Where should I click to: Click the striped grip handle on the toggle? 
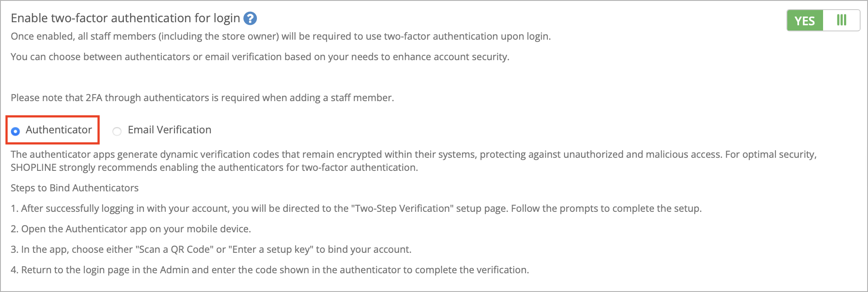841,20
